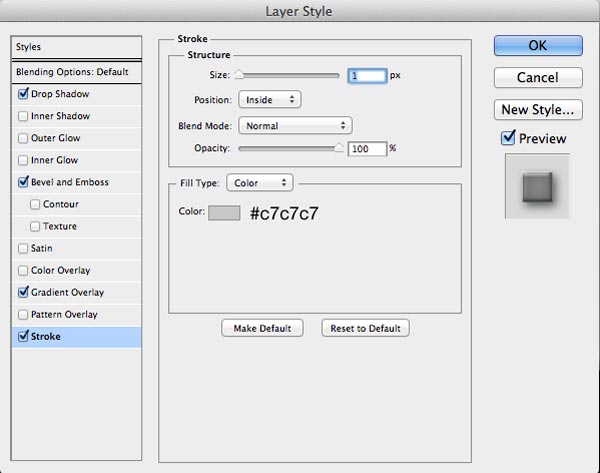Image resolution: width=600 pixels, height=473 pixels.
Task: Click the Opacity percent input field
Action: (x=367, y=148)
